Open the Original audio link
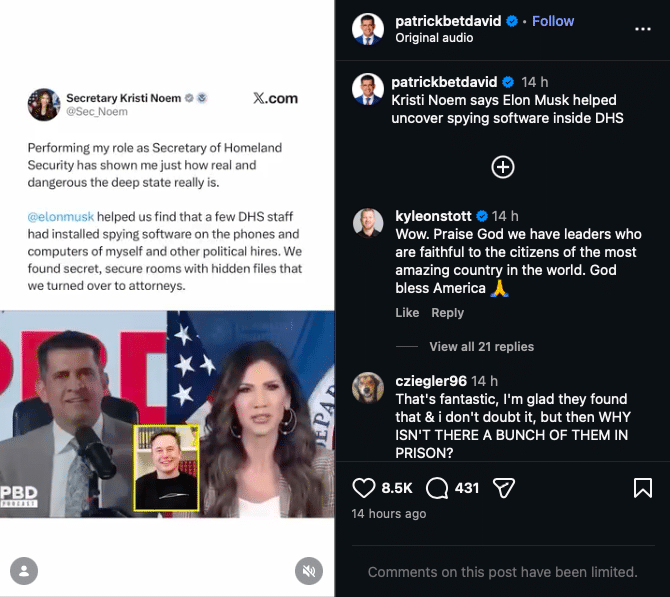The height and width of the screenshot is (597, 670). point(435,38)
